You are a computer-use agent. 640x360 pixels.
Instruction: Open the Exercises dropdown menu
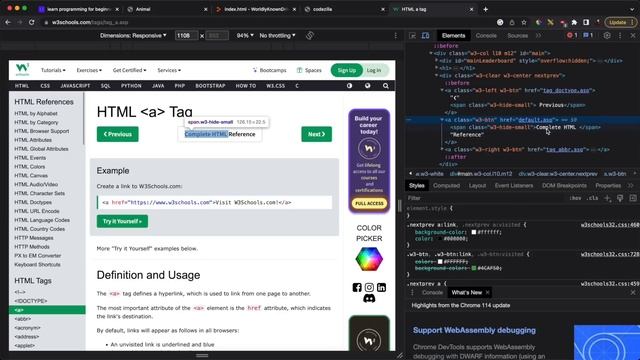pyautogui.click(x=89, y=70)
